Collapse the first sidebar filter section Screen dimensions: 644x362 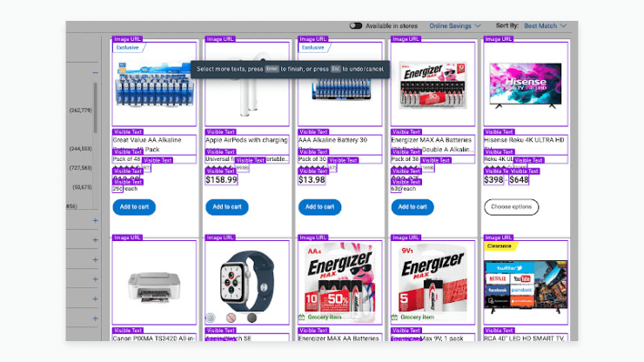click(x=95, y=73)
